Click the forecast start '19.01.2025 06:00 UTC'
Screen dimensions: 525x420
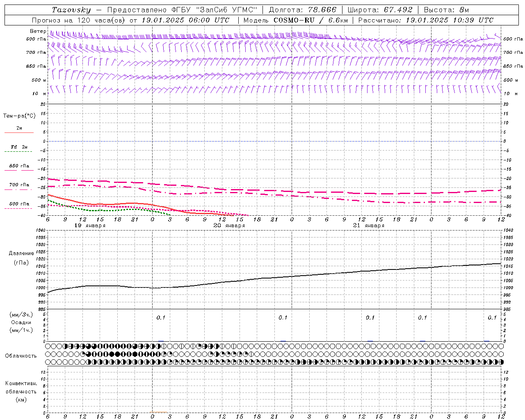(185, 20)
